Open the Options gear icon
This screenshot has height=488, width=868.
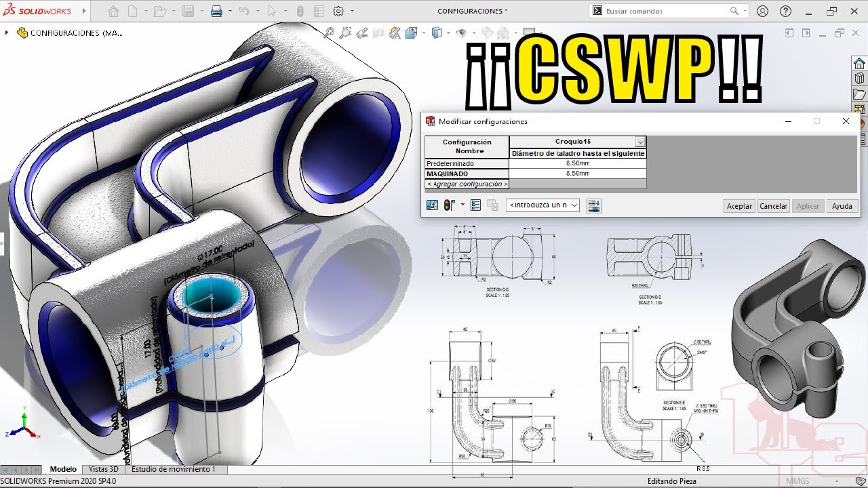coord(338,11)
